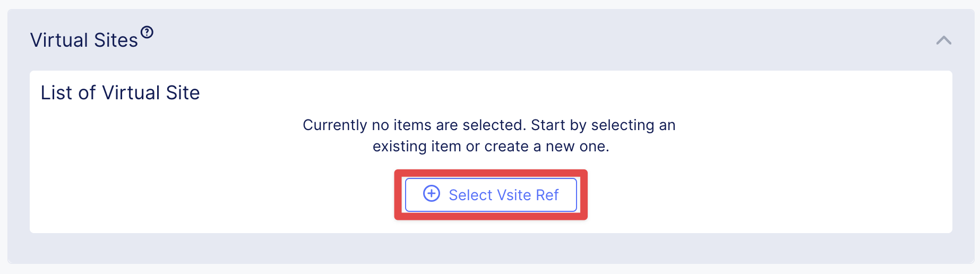Click the circled question mark superscript icon
Screen dimensions: 980x274
147,32
